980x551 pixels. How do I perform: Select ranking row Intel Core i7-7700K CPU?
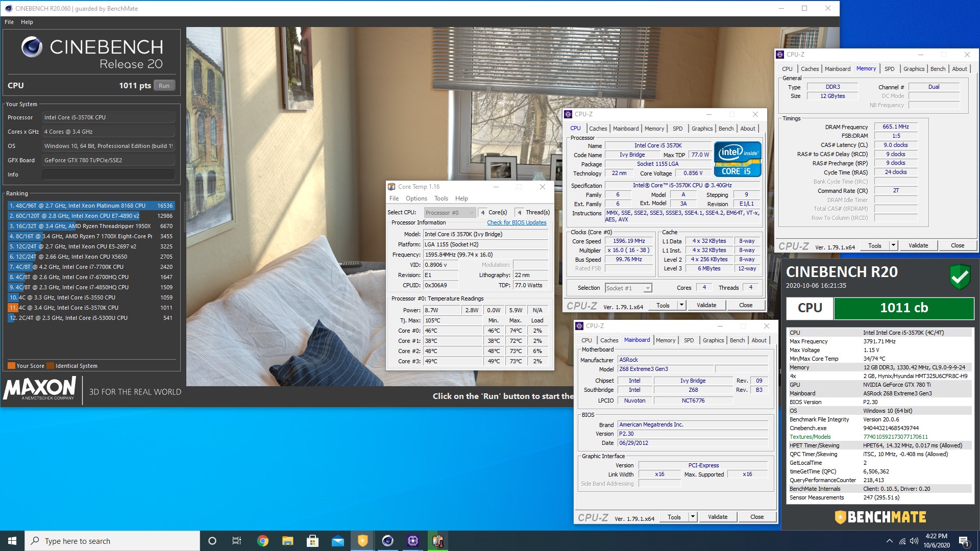pos(91,267)
